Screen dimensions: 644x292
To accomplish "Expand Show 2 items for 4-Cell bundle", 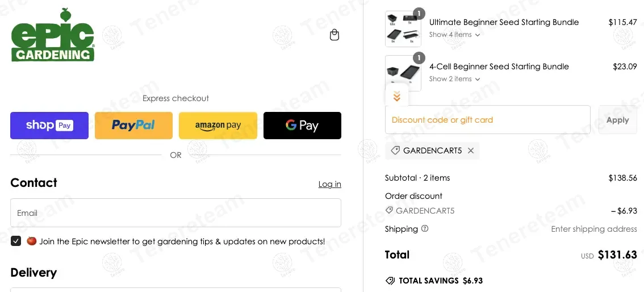I will (454, 79).
